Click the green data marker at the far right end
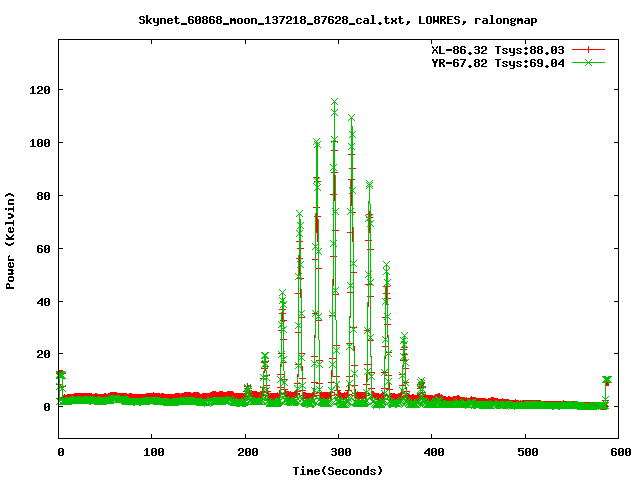 tap(607, 380)
